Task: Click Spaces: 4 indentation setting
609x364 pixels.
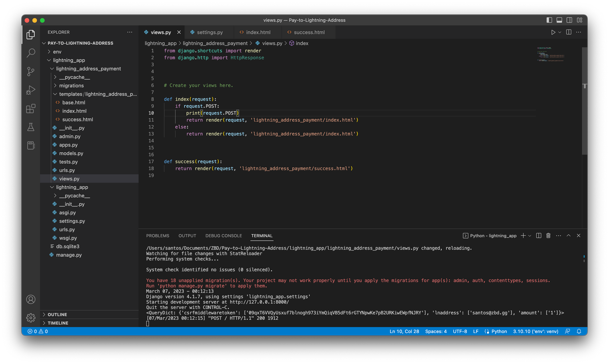Action: [436, 331]
